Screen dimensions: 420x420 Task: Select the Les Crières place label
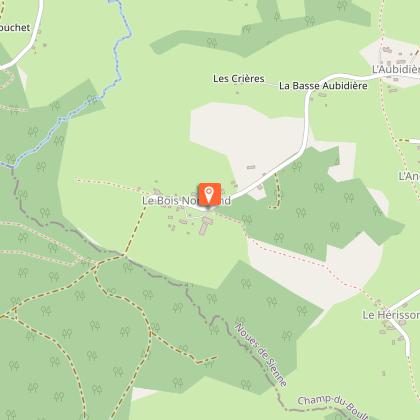tap(239, 79)
